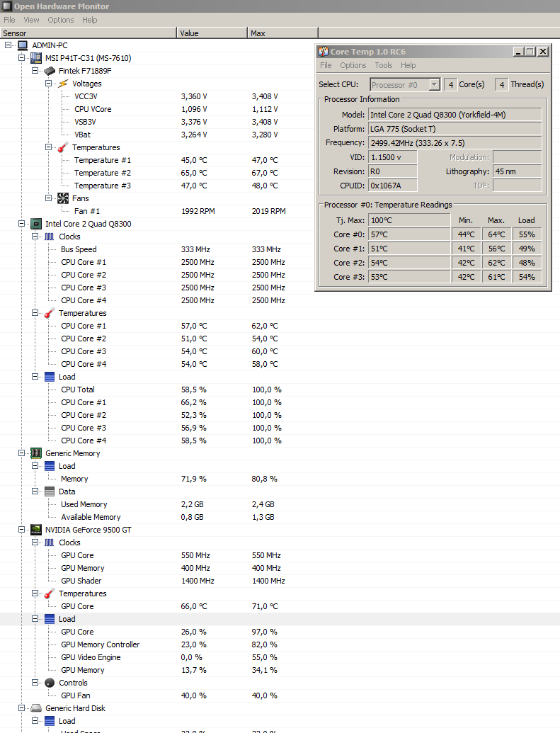Image resolution: width=560 pixels, height=733 pixels.
Task: Click the NVIDIA Temperatures thermometer icon
Action: pyautogui.click(x=50, y=593)
